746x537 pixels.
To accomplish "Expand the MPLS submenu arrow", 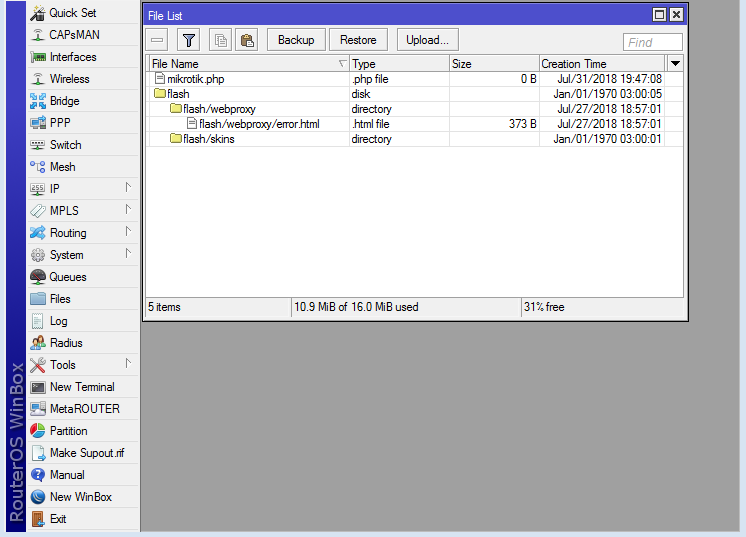I will coord(128,209).
